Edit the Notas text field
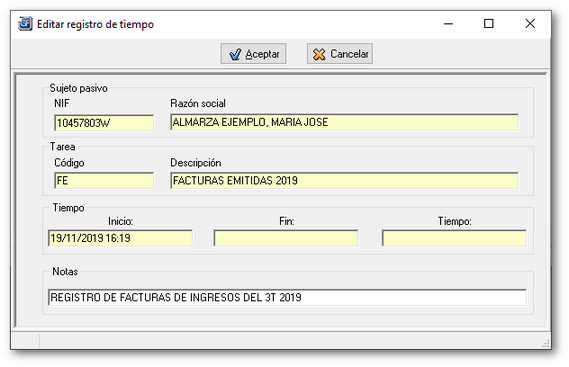The height and width of the screenshot is (367, 569). point(287,297)
